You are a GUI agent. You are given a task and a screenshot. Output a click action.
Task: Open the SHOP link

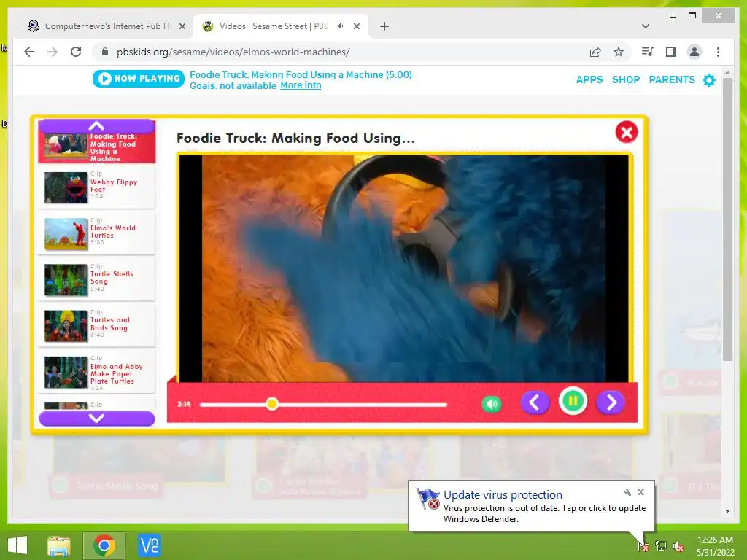tap(625, 79)
